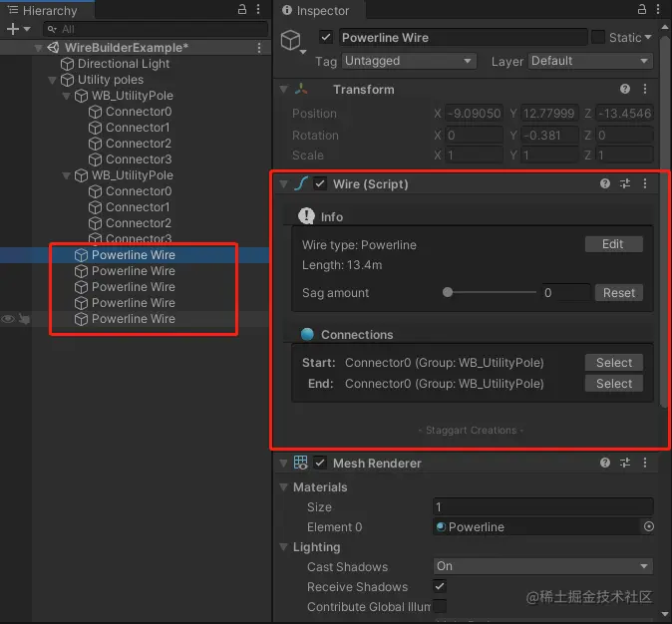Open the Static dropdown arrow
Viewport: 672px width, 624px height.
648,37
